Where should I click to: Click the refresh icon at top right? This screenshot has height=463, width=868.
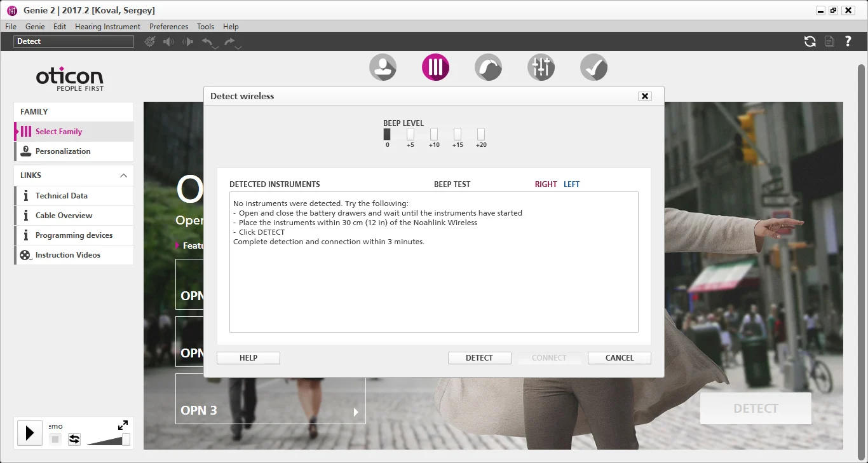810,41
